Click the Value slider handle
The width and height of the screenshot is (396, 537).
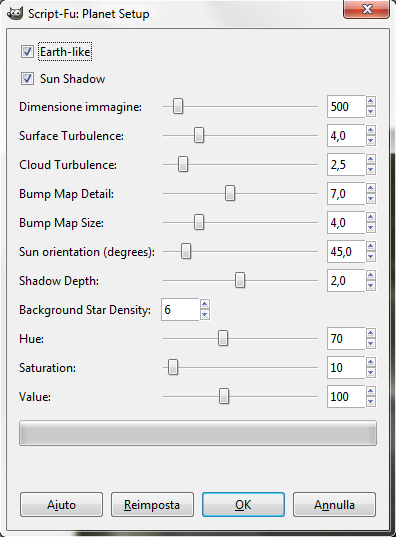[x=224, y=397]
